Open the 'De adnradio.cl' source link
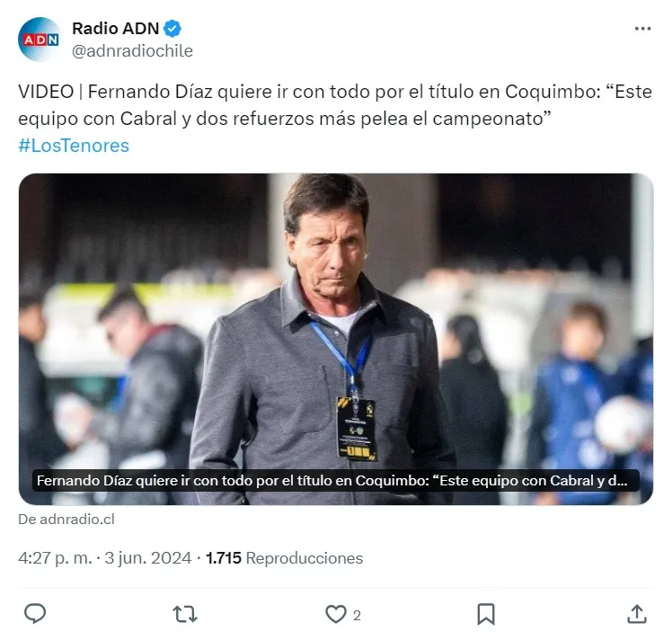Image resolution: width=672 pixels, height=640 pixels. (x=66, y=520)
